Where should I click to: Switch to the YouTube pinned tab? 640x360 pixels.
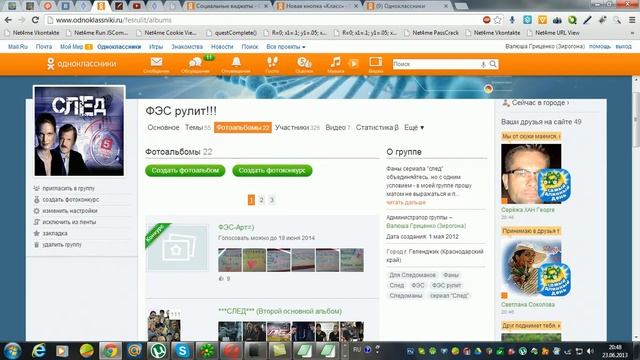tap(136, 6)
